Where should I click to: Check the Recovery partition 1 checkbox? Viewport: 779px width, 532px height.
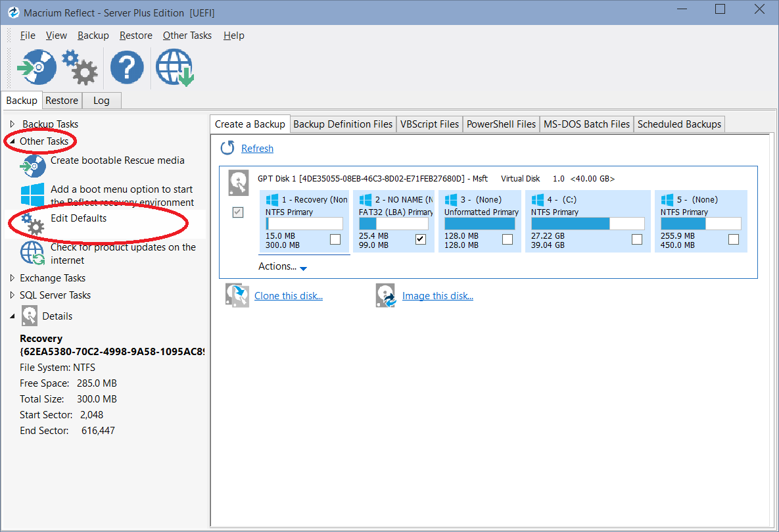coord(335,239)
